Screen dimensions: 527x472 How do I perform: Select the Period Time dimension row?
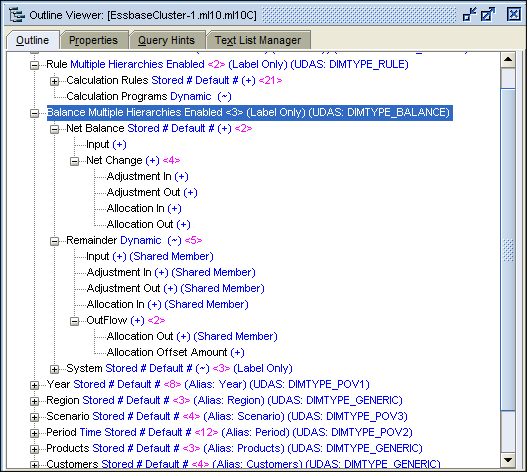[229, 432]
